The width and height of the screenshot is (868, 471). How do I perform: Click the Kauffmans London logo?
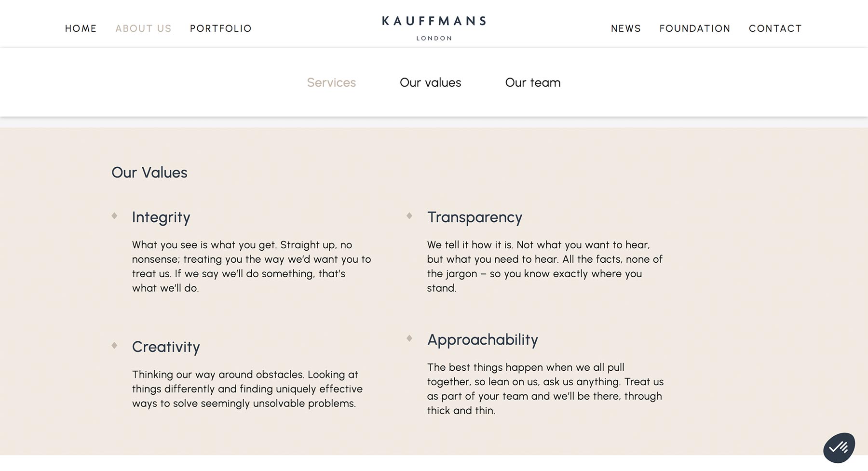click(x=434, y=28)
